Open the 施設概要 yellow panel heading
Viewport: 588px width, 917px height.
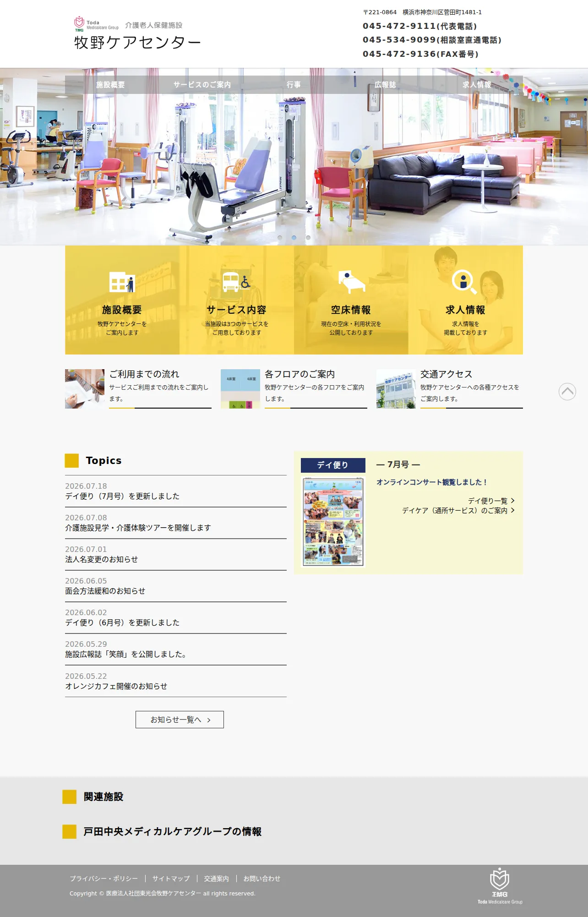122,310
